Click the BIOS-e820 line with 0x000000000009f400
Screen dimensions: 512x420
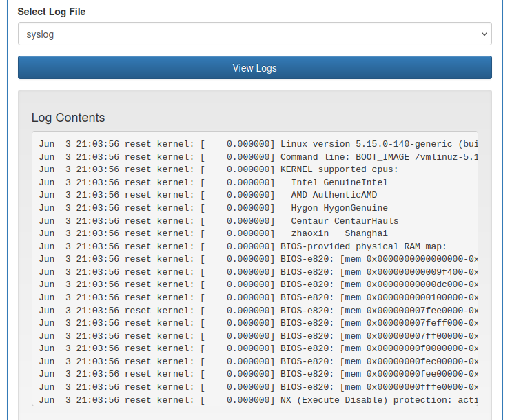click(x=255, y=272)
